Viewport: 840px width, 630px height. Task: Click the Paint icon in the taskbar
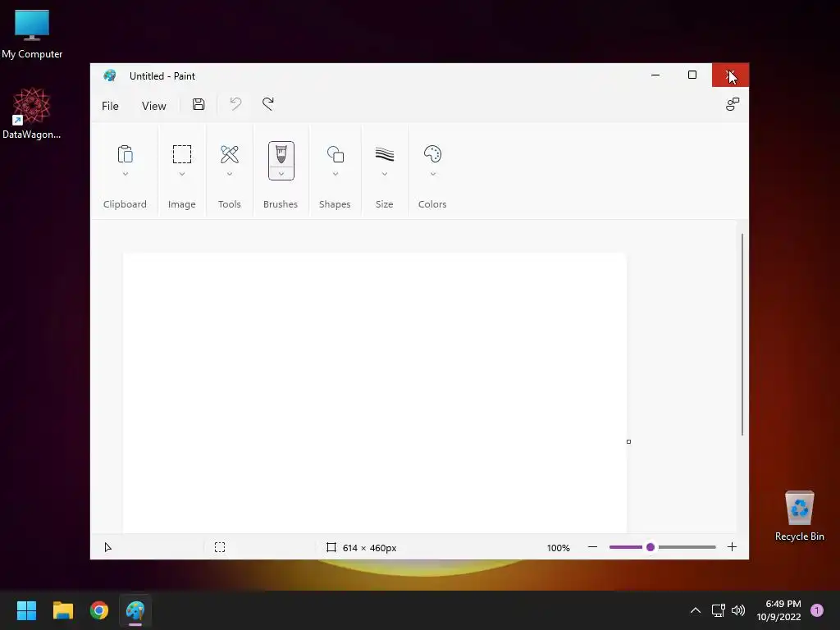tap(135, 610)
